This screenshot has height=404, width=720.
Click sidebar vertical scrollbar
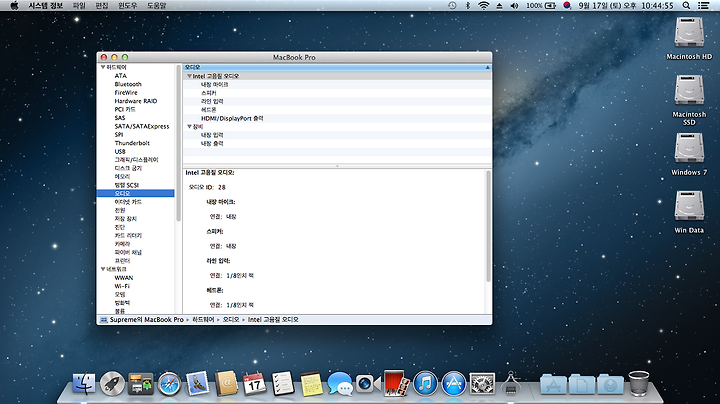178,143
